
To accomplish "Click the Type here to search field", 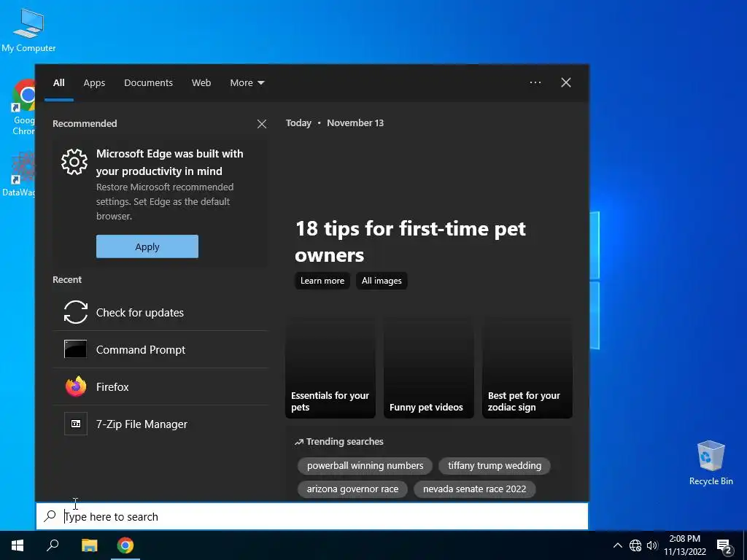I will click(312, 516).
